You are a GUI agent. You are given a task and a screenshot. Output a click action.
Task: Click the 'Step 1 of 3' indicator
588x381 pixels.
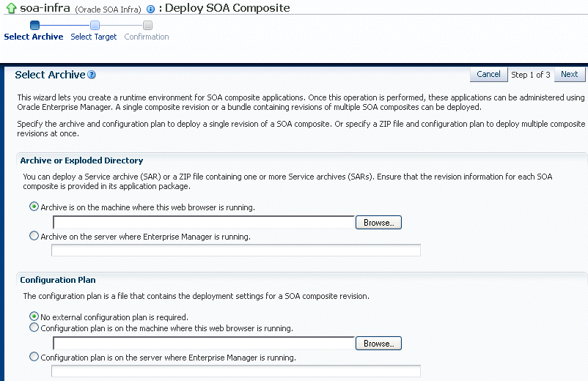(x=531, y=75)
